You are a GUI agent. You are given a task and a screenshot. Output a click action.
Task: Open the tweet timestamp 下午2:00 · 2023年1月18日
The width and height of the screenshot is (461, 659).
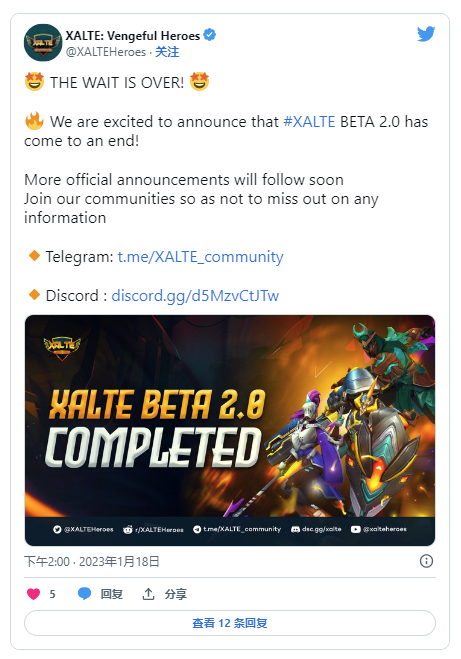click(92, 561)
